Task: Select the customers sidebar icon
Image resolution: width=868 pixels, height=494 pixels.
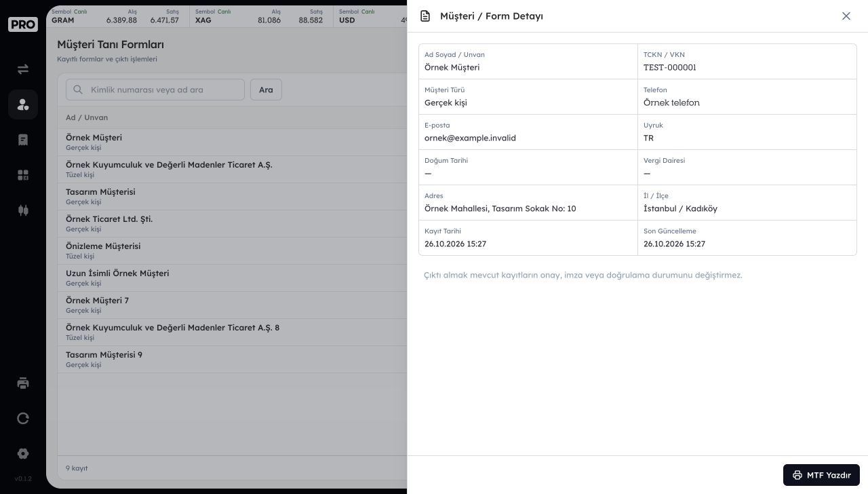Action: point(23,104)
